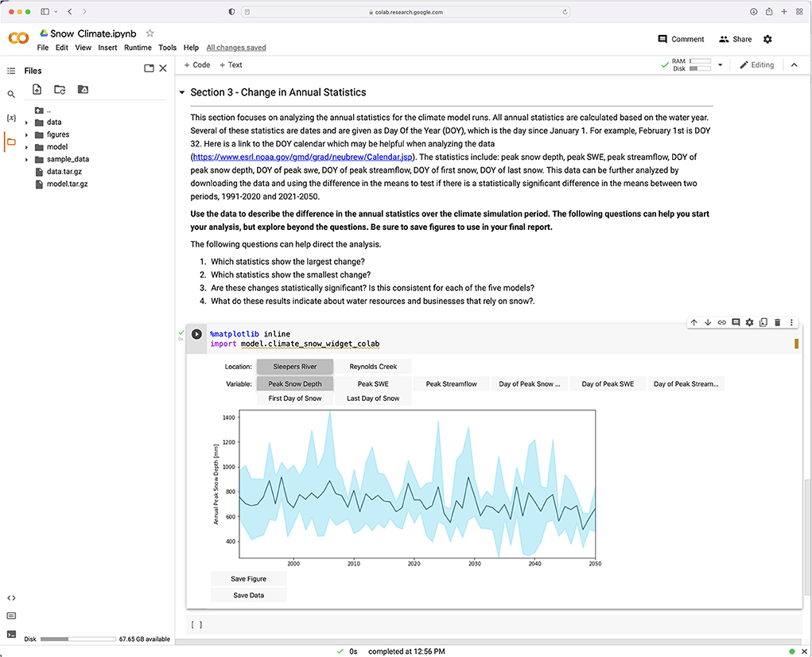This screenshot has width=812, height=657.
Task: Select Sleepers River location
Action: [x=295, y=367]
